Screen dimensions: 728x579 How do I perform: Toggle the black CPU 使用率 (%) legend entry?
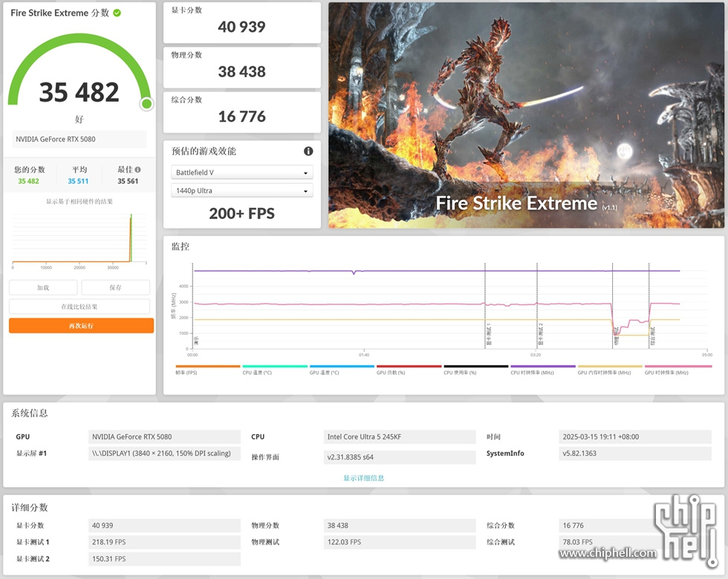coord(476,370)
